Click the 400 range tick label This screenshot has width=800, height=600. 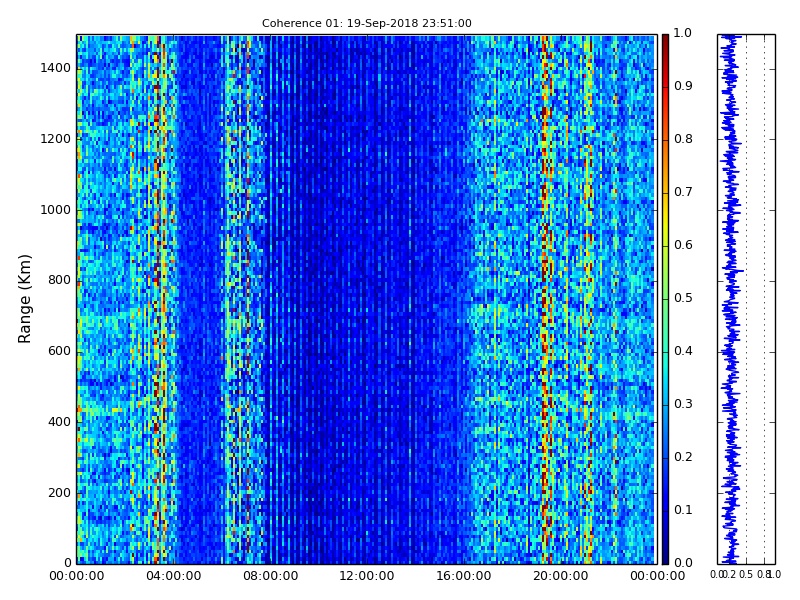pyautogui.click(x=59, y=422)
